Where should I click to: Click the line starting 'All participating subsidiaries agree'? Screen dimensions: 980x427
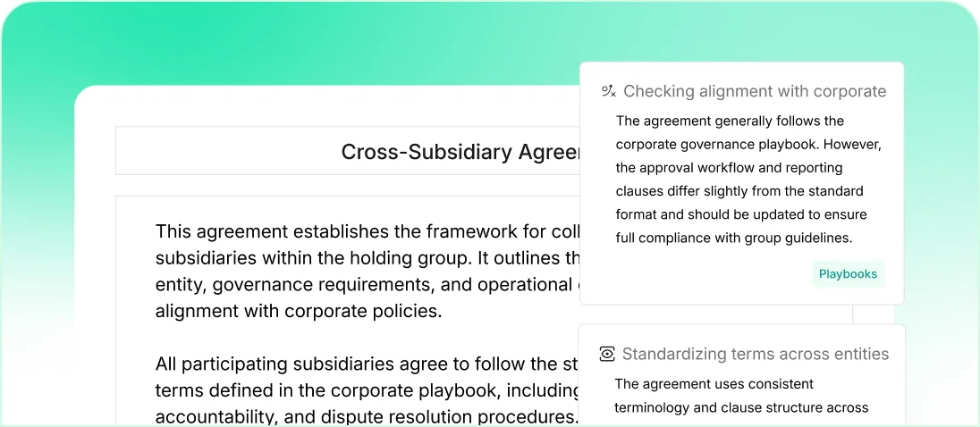[x=367, y=364]
